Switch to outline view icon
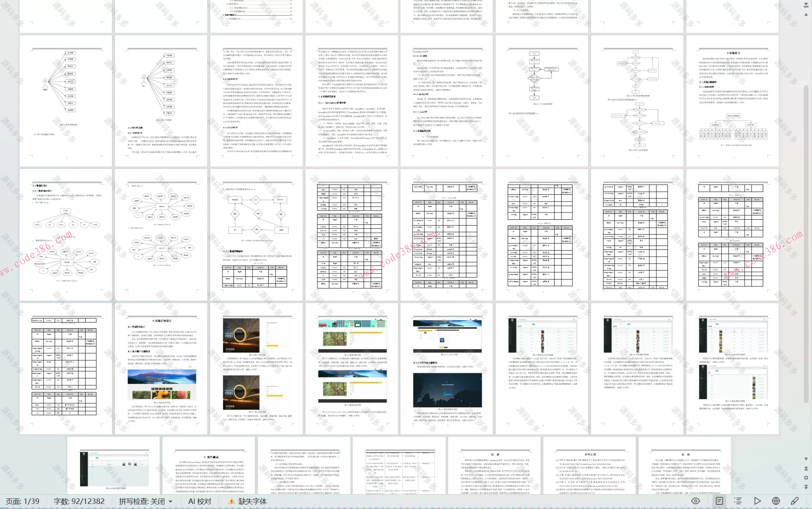Image resolution: width=812 pixels, height=509 pixels. click(738, 501)
